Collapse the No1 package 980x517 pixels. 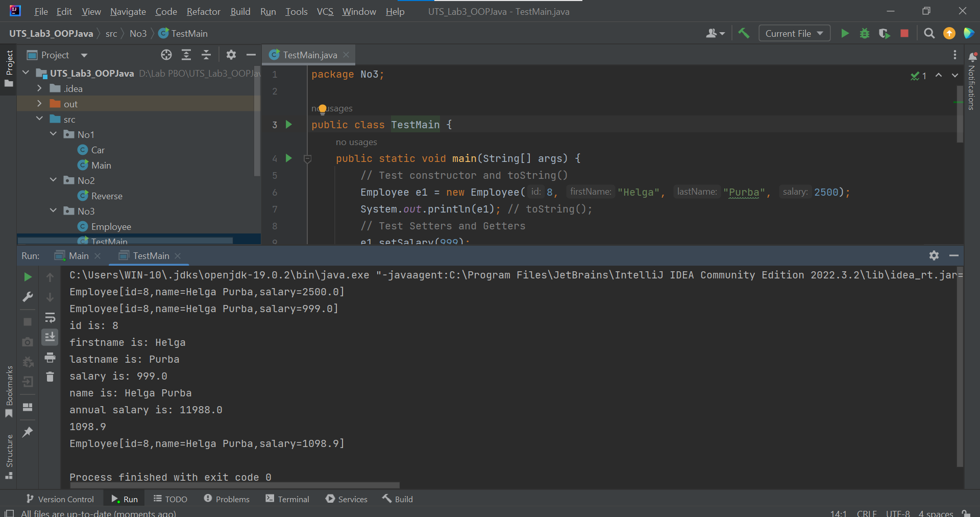(53, 134)
